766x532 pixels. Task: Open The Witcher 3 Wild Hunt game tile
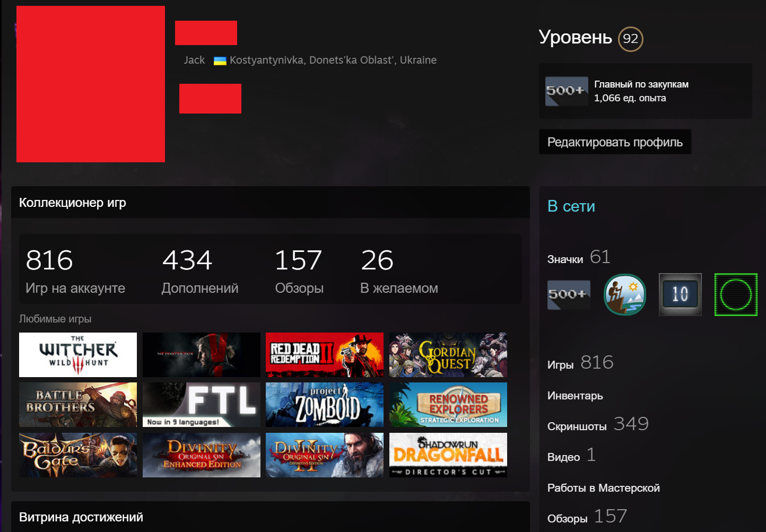(x=78, y=355)
